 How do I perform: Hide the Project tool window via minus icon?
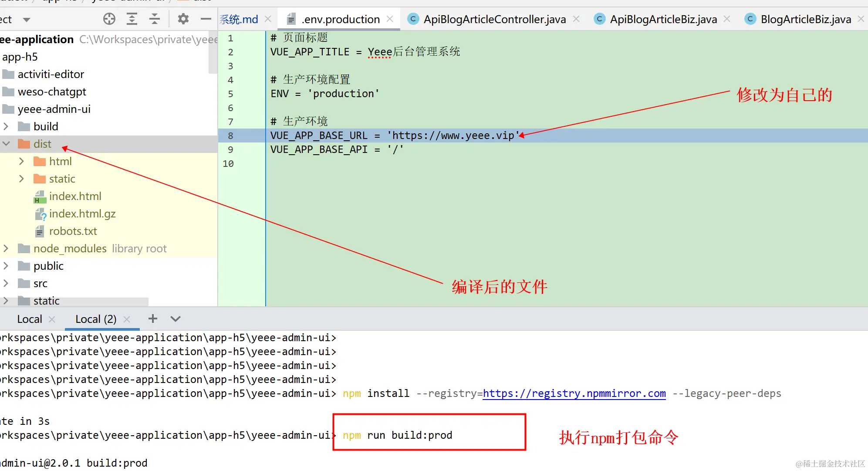tap(205, 19)
